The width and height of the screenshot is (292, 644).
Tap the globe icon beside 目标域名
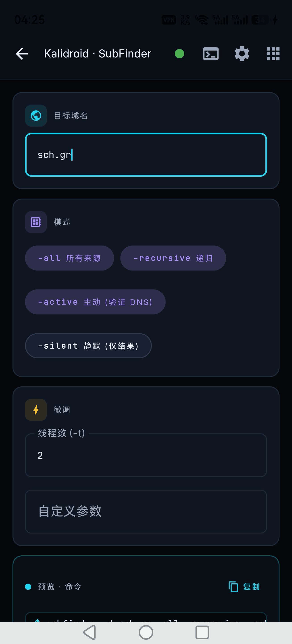36,116
